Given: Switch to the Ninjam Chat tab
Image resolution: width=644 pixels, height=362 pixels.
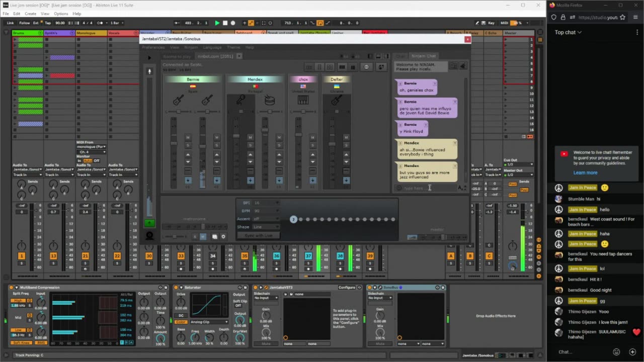Looking at the screenshot, I should click(x=424, y=56).
